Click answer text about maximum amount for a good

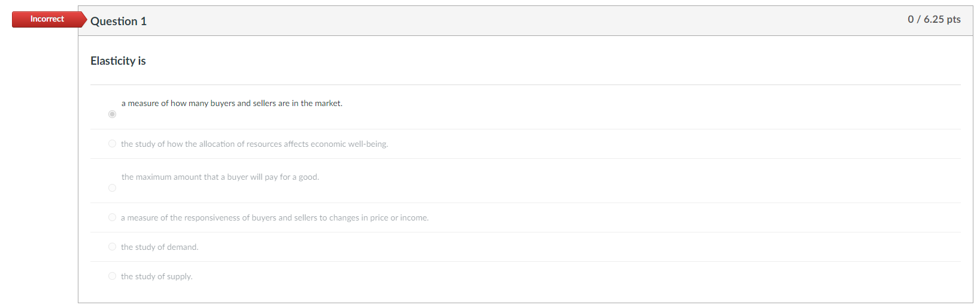(220, 177)
